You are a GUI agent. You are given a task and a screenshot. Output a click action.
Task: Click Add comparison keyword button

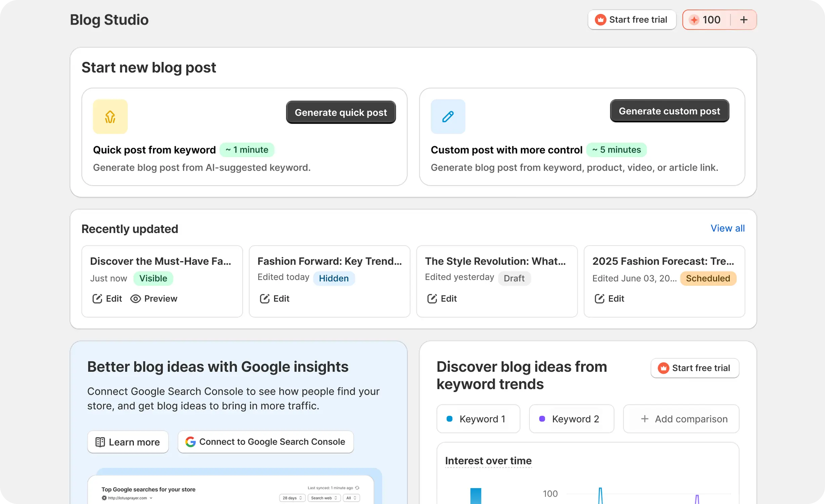click(x=681, y=419)
